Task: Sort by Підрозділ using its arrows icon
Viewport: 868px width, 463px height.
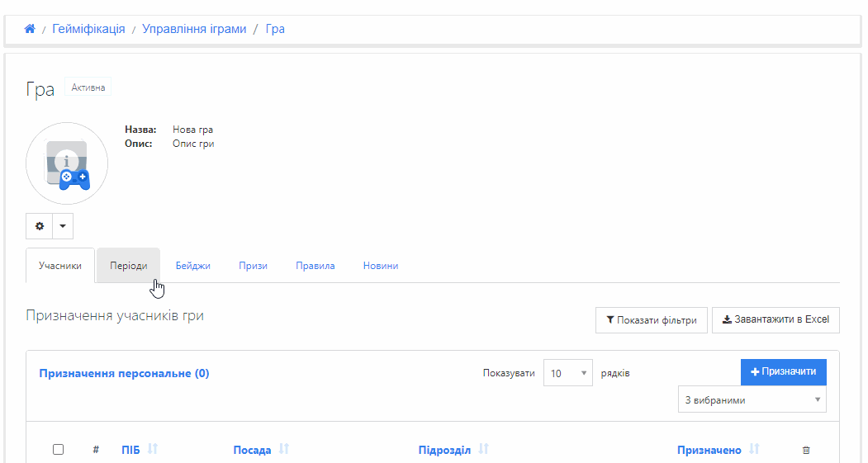Action: pos(484,450)
